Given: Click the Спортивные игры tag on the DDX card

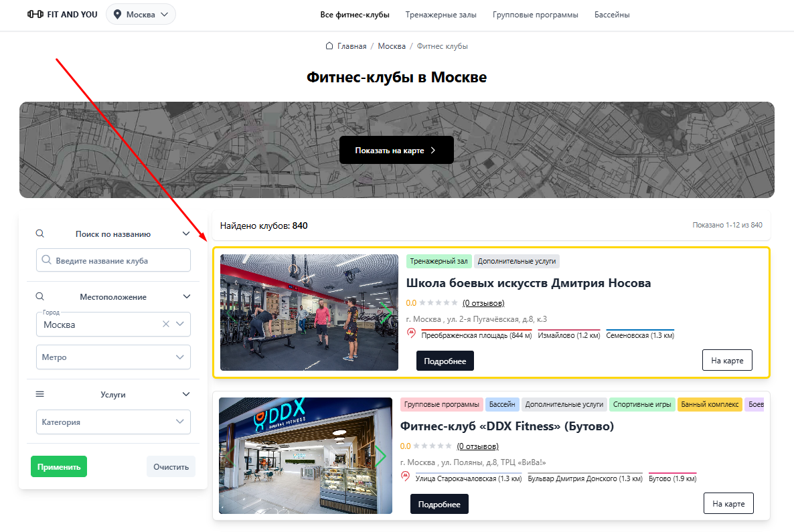Looking at the screenshot, I should [x=642, y=404].
